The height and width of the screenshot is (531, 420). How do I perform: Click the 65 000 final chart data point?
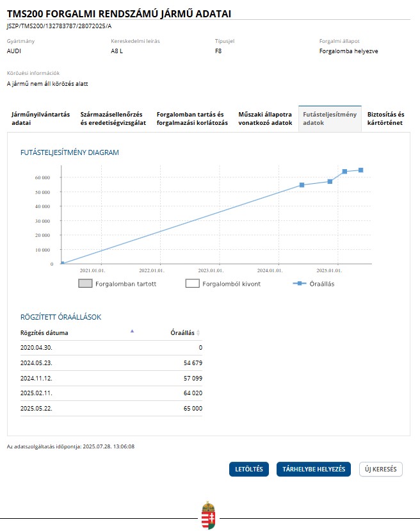pos(360,170)
